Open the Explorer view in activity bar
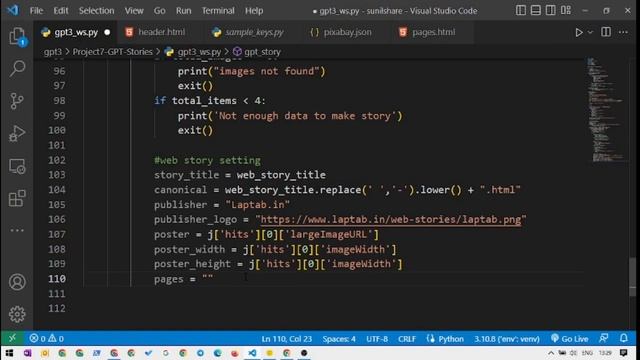Image resolution: width=640 pixels, height=360 pixels. click(x=17, y=36)
